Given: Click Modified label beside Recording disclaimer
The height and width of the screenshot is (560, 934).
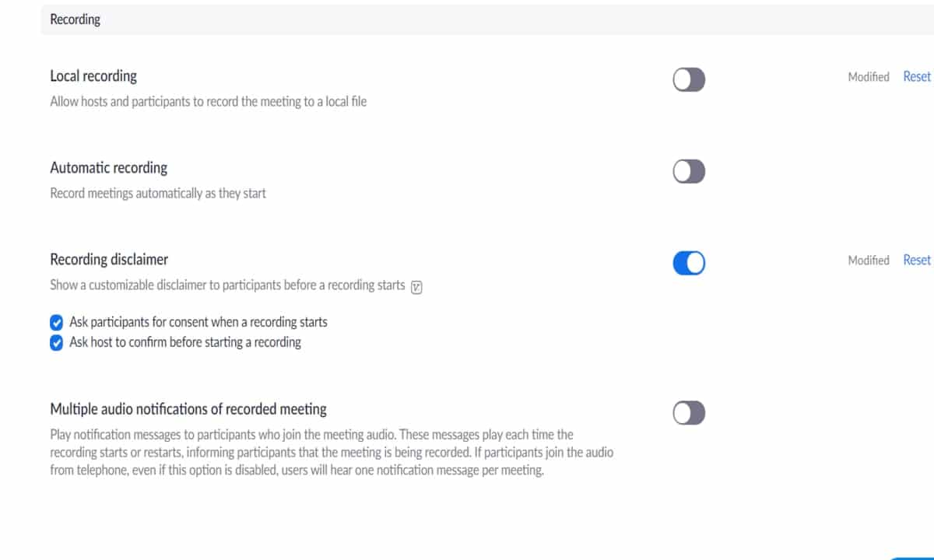Looking at the screenshot, I should coord(869,261).
